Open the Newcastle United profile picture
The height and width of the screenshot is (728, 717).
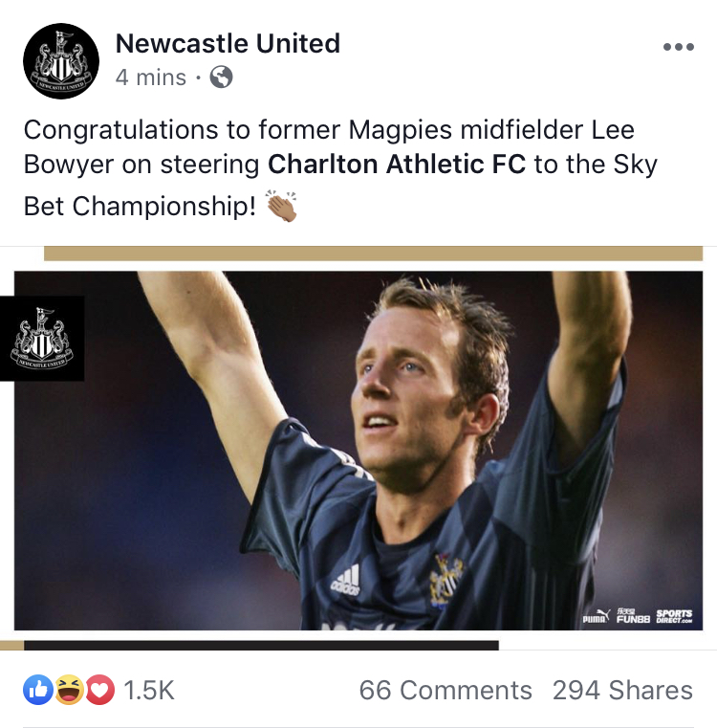coord(61,61)
